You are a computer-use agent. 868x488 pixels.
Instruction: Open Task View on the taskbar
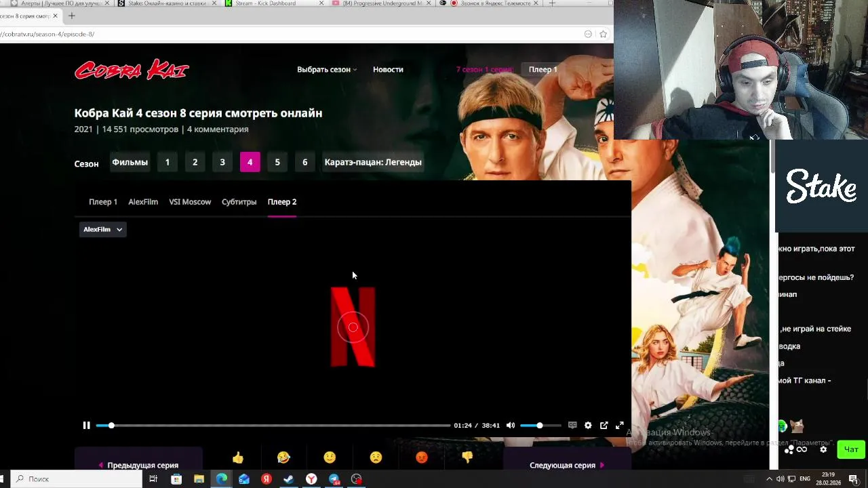coord(153,479)
